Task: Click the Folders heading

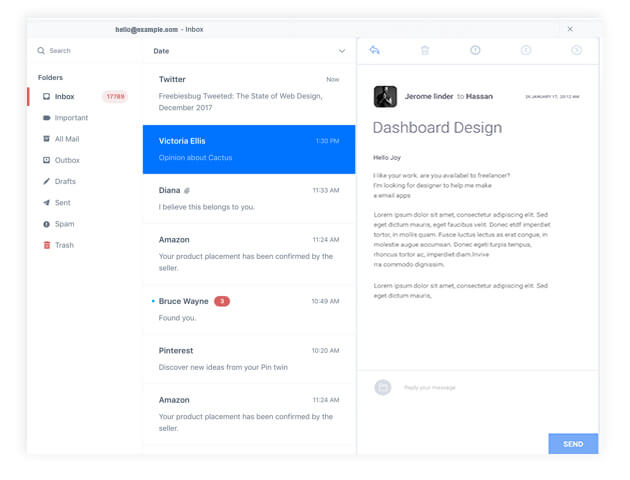Action: (x=50, y=78)
